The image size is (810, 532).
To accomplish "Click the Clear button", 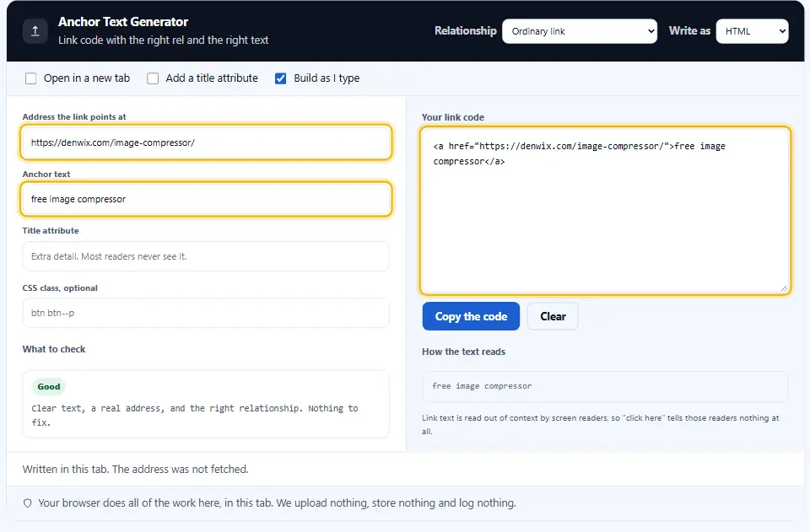I will 553,316.
